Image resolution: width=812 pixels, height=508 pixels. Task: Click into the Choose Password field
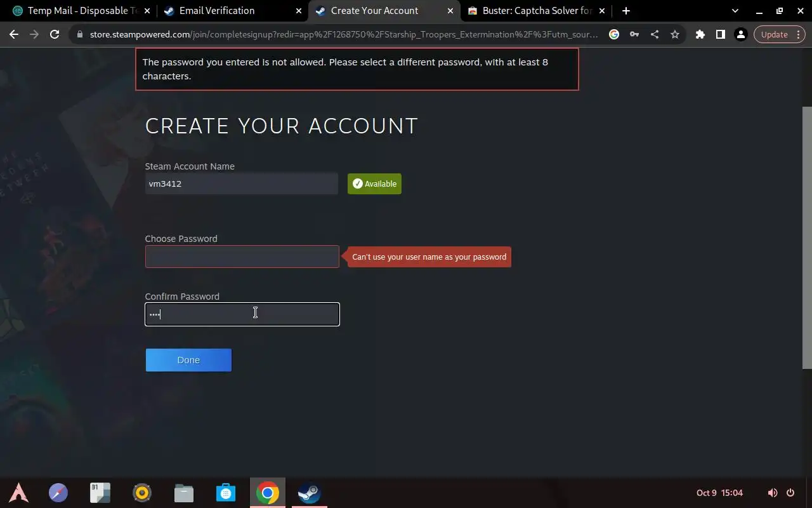[242, 257]
